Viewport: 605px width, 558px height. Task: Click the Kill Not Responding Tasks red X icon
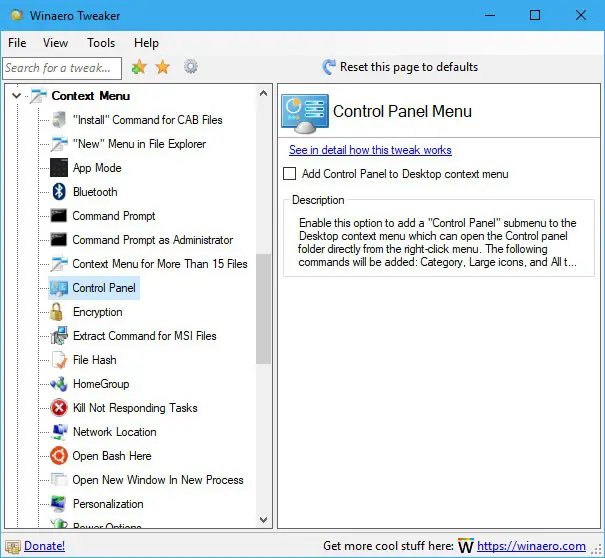point(59,408)
